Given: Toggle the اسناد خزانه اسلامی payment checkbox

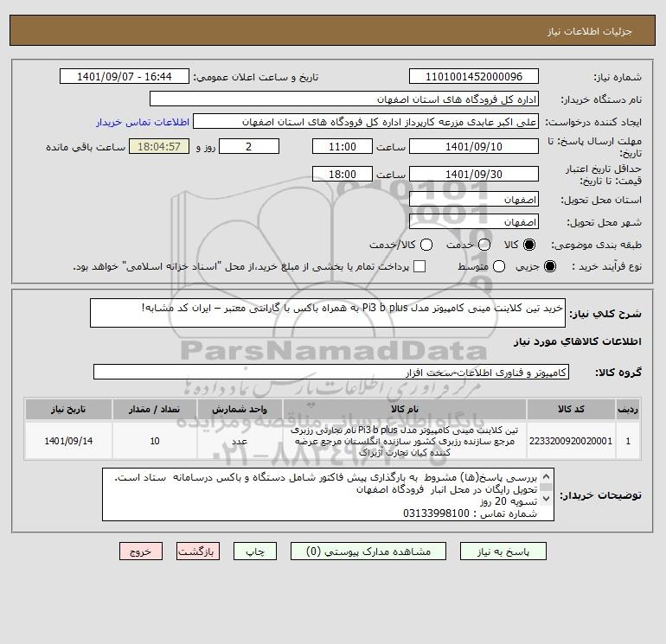Looking at the screenshot, I should (x=419, y=266).
